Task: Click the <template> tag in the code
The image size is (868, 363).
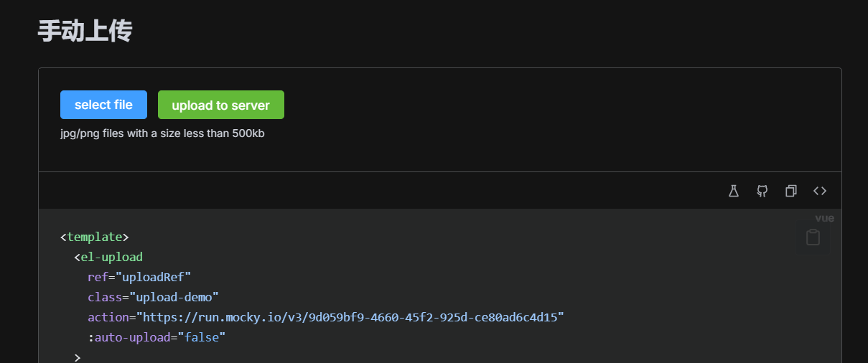Action: (x=95, y=237)
